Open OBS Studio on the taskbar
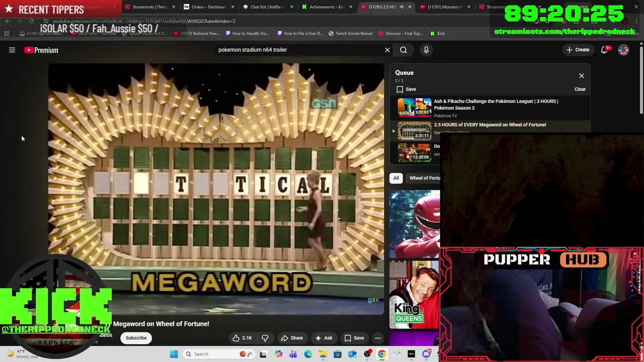The width and height of the screenshot is (644, 362). click(367, 354)
